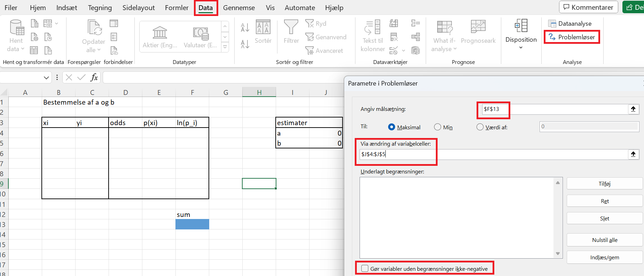Click the Tilføj button

[604, 184]
